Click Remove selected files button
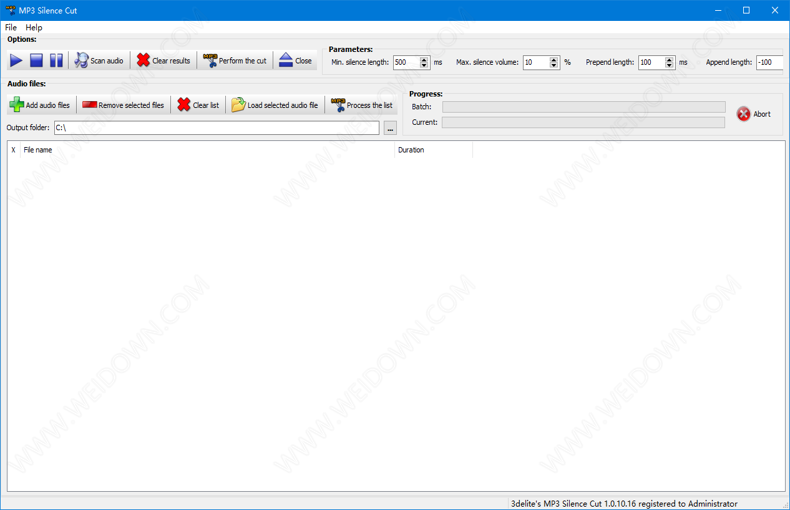Screen dimensions: 790x510 [123, 105]
